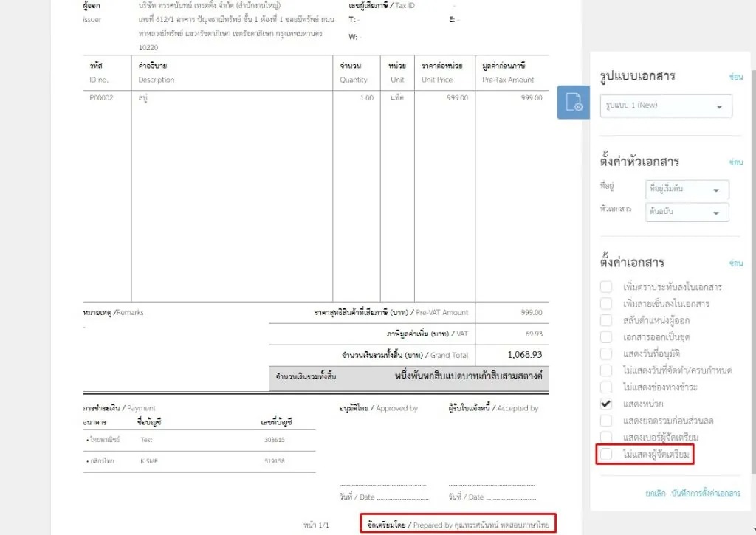Hide the รูปแบบเอกสาร section via ซ่อน
The width and height of the screenshot is (756, 535).
click(x=735, y=77)
